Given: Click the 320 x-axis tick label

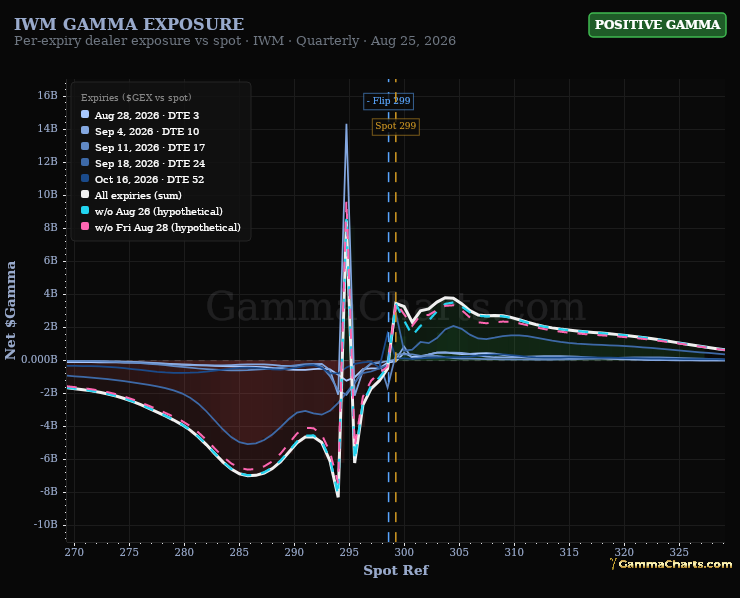Looking at the screenshot, I should (x=624, y=552).
